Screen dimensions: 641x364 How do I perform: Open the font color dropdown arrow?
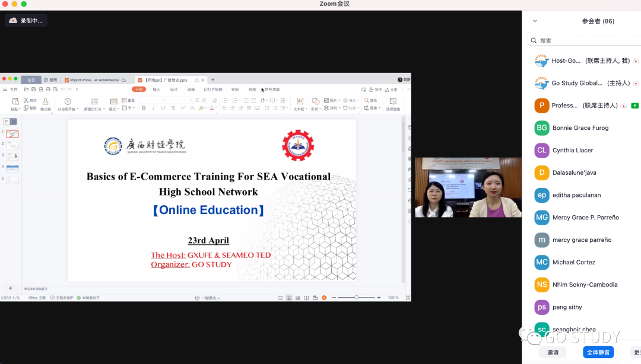click(217, 108)
